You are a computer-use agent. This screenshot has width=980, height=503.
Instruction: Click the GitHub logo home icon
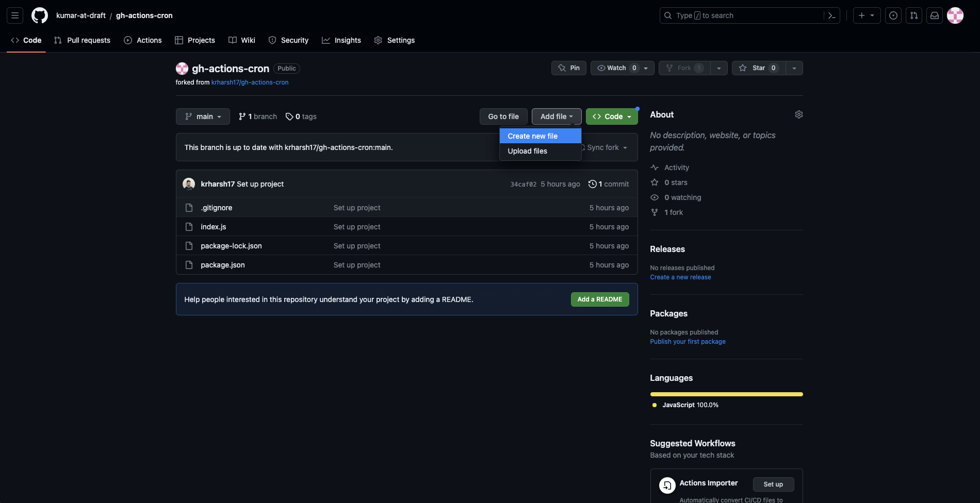click(x=40, y=15)
